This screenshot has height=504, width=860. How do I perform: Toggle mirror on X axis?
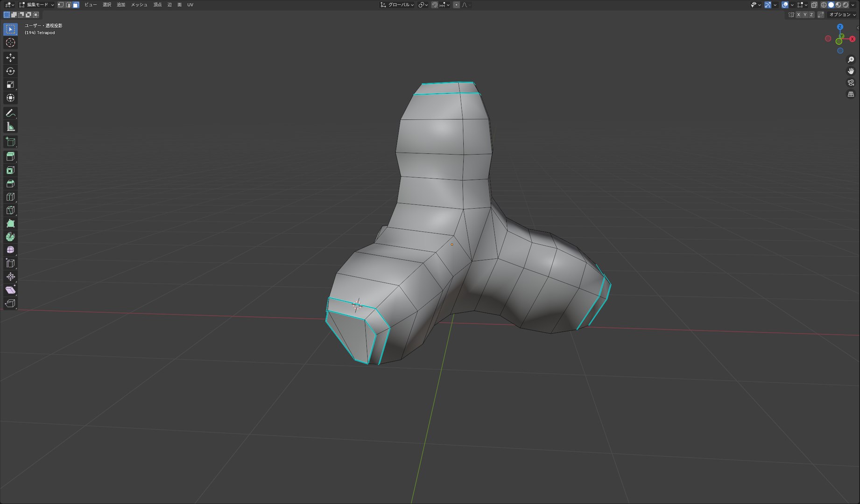(x=798, y=15)
